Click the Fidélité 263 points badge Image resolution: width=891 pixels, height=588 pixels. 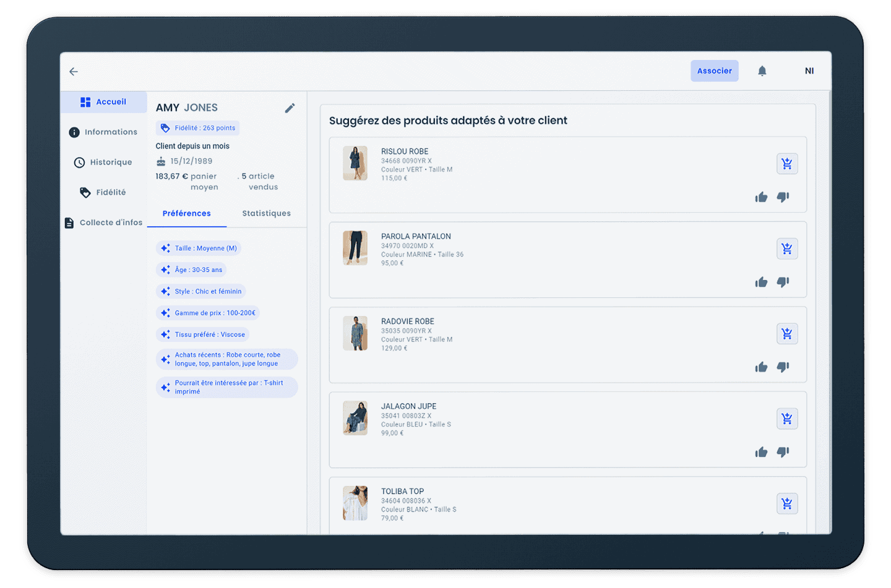pyautogui.click(x=198, y=128)
